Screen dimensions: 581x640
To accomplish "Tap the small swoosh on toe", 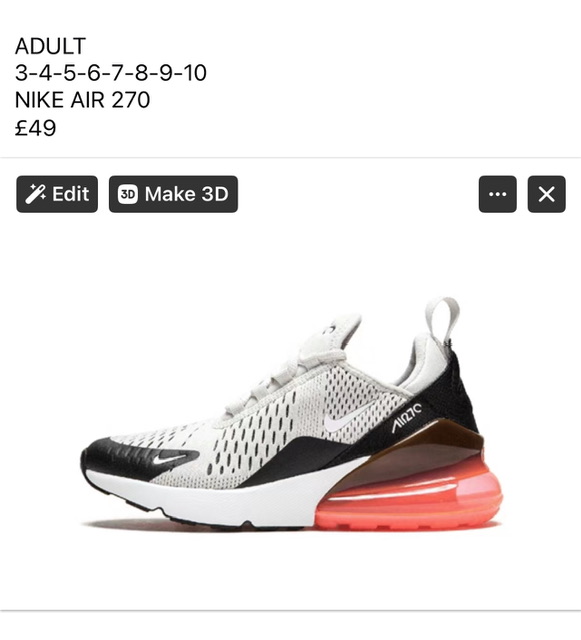I will pos(169,459).
